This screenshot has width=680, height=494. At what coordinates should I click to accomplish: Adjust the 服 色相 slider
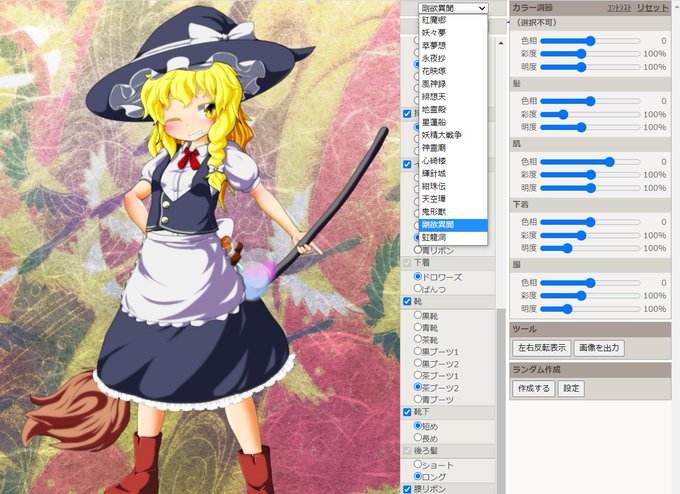click(590, 283)
